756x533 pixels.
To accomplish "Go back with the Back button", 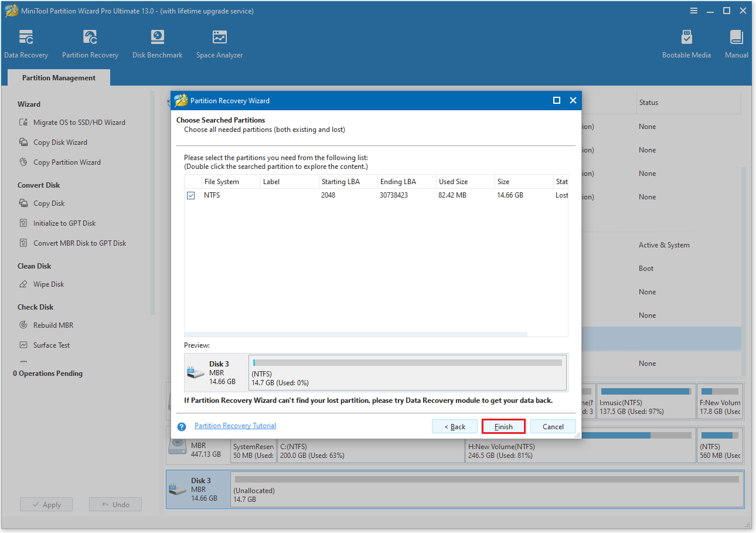I will 455,427.
